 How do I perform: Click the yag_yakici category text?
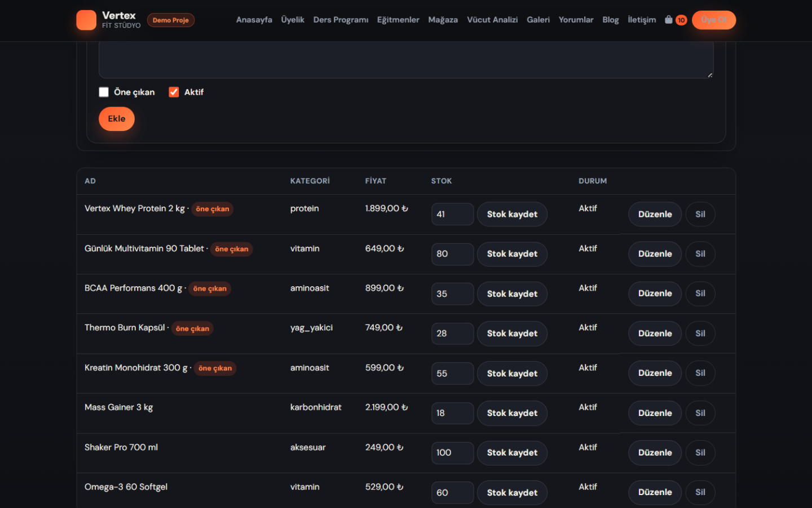tap(311, 328)
